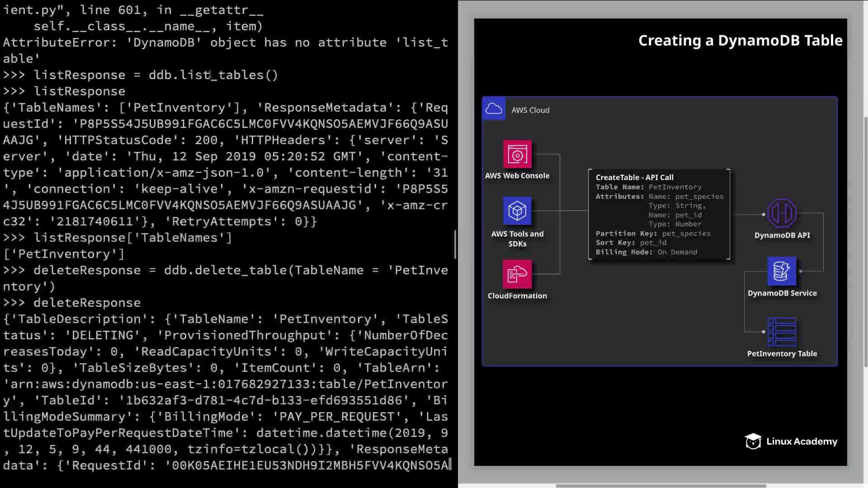Click the CreateTable - API Call box heading

click(x=634, y=178)
